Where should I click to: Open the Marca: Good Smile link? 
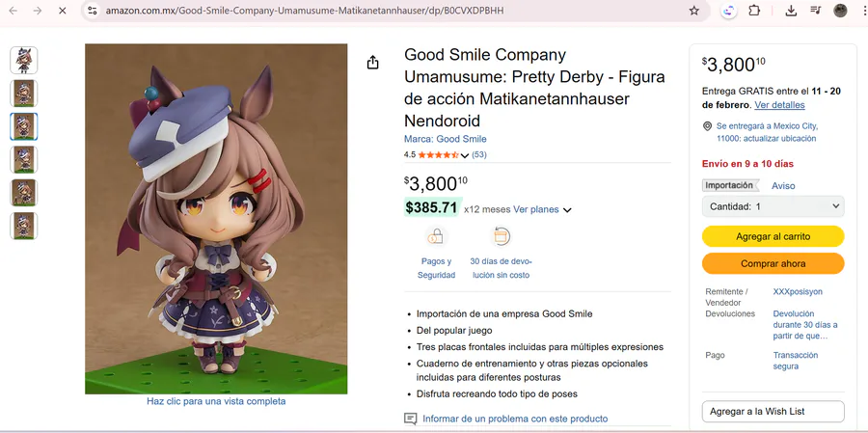445,139
